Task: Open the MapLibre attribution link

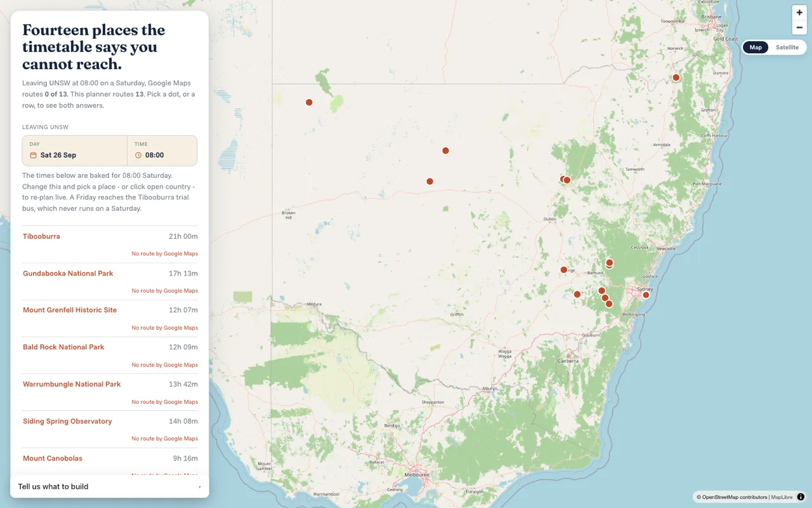Action: 782,497
